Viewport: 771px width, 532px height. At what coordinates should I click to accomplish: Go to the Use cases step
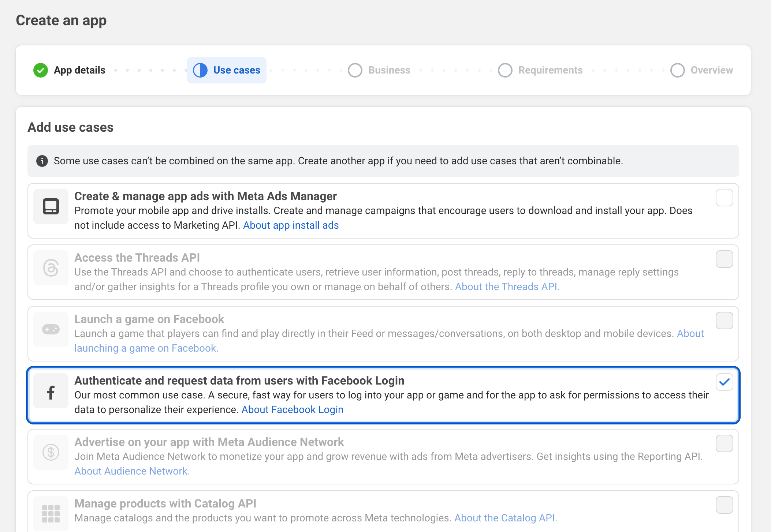227,70
